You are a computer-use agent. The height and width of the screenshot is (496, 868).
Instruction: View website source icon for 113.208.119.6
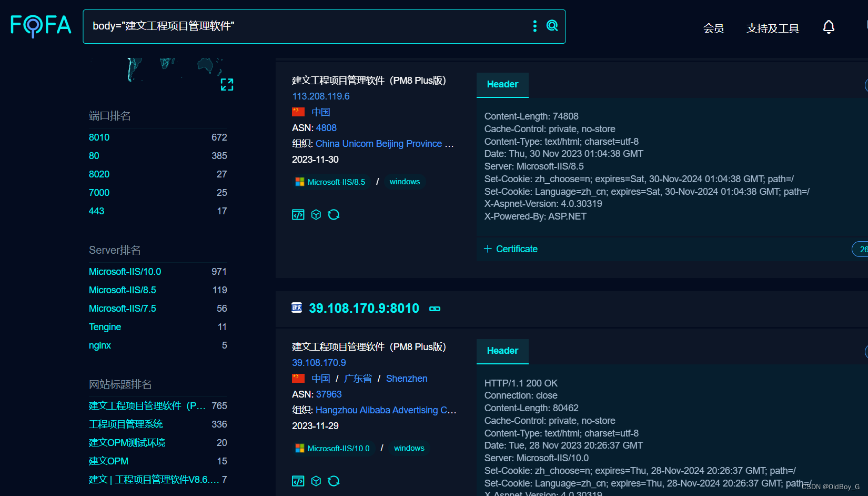pyautogui.click(x=298, y=214)
